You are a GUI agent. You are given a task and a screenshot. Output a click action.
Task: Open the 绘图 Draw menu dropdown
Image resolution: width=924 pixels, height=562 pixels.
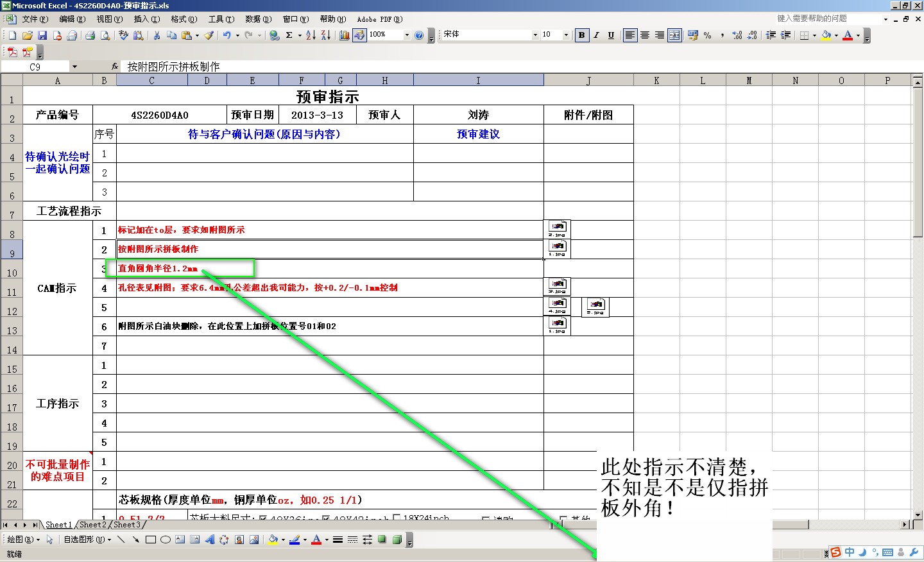(x=23, y=540)
